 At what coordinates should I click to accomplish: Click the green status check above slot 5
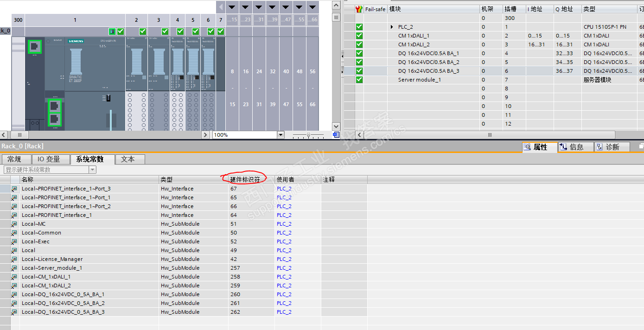click(196, 32)
